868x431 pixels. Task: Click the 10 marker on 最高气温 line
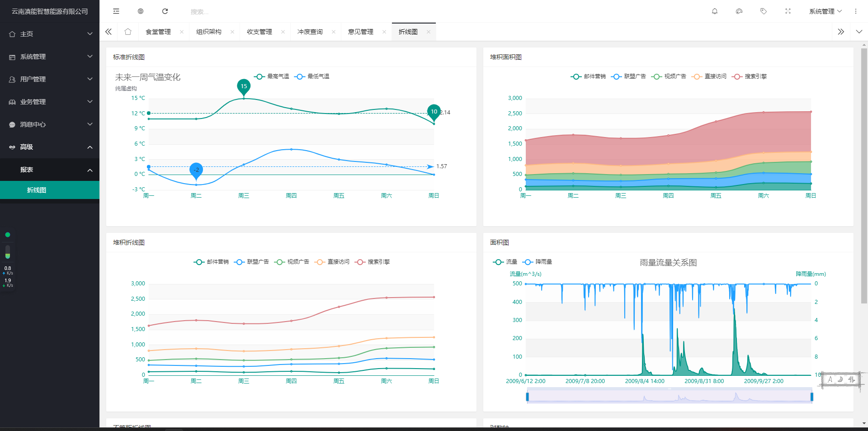click(x=434, y=112)
